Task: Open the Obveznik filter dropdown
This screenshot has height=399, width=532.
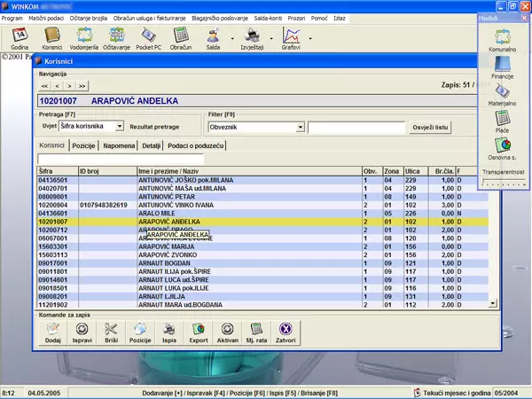Action: click(x=301, y=128)
